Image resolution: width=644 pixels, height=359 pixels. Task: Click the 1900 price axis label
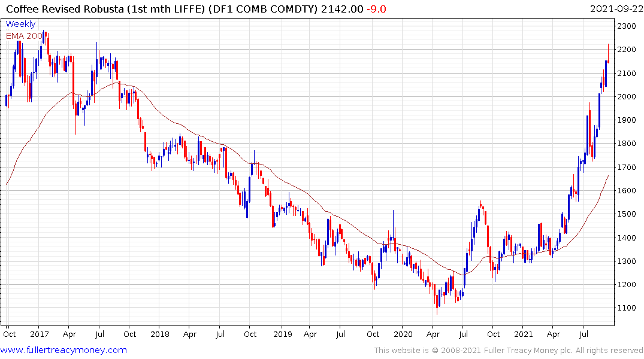[x=627, y=120]
